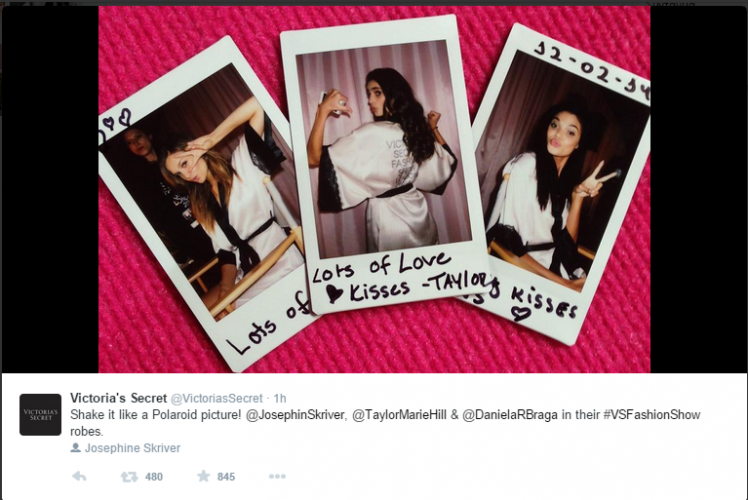Click the tweet text body
Screen dimensions: 748x500
click(385, 423)
